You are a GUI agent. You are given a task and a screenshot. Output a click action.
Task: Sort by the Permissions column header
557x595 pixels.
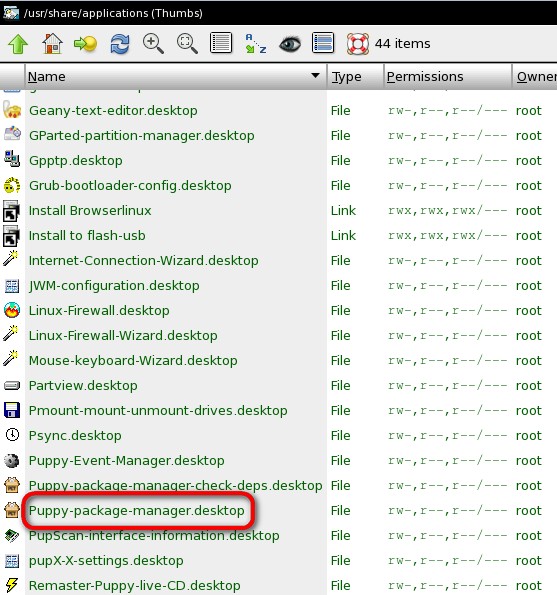pyautogui.click(x=425, y=77)
